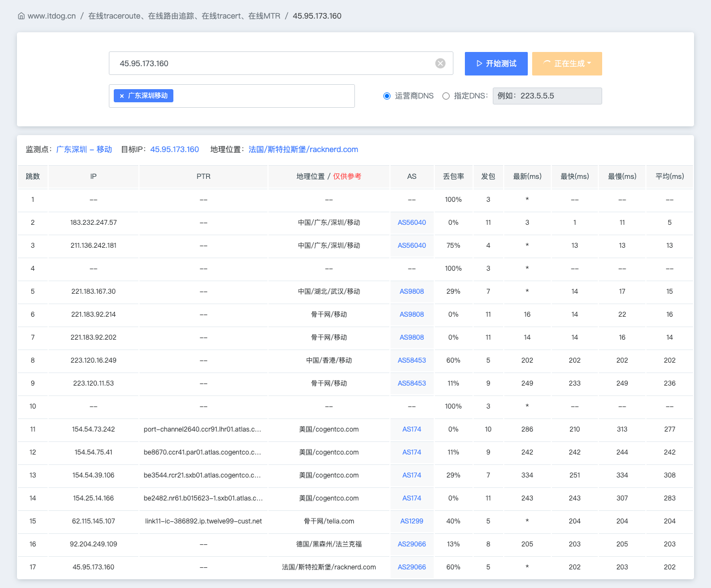Click IP 183.232.247.57 cell
Viewport: 711px width, 588px height.
(x=94, y=223)
